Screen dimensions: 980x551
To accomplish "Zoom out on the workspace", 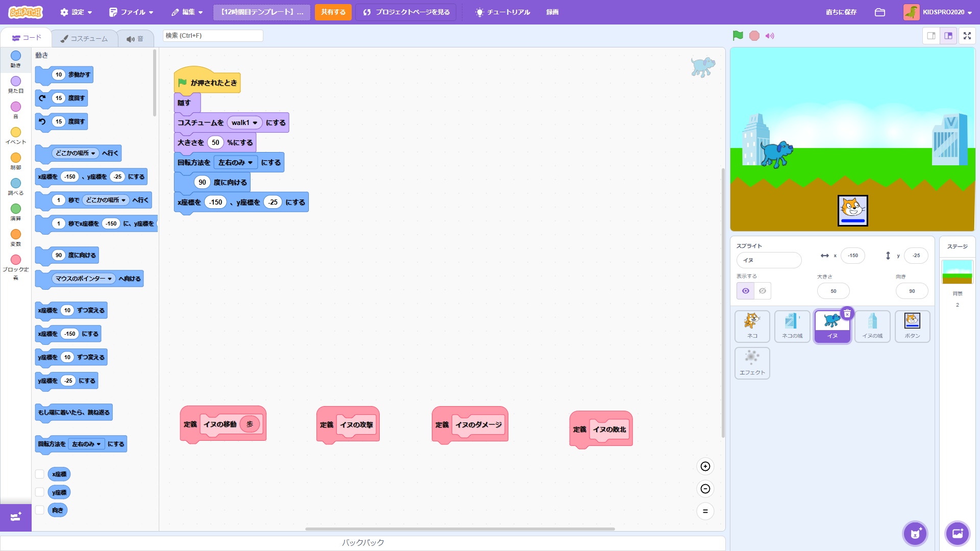I will [x=705, y=489].
